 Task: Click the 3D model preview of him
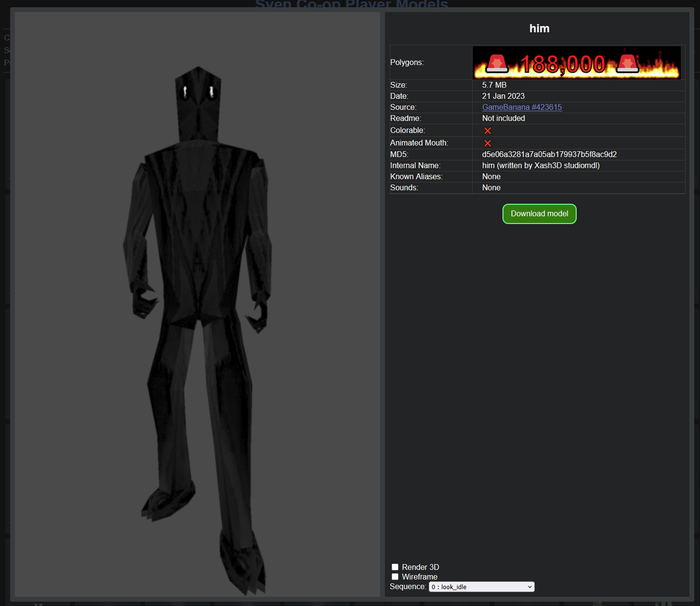pos(198,304)
